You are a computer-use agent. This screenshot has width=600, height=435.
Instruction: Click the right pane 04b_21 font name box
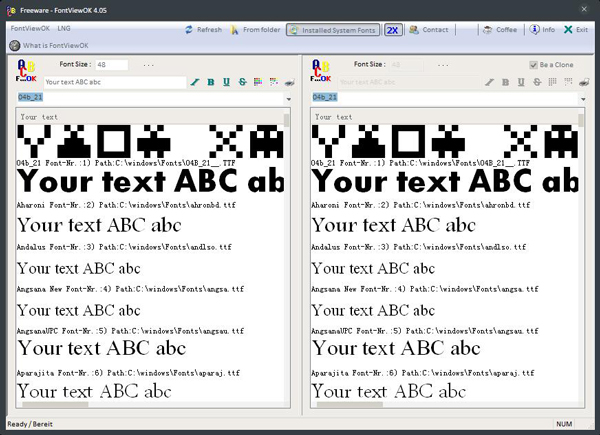pyautogui.click(x=445, y=98)
